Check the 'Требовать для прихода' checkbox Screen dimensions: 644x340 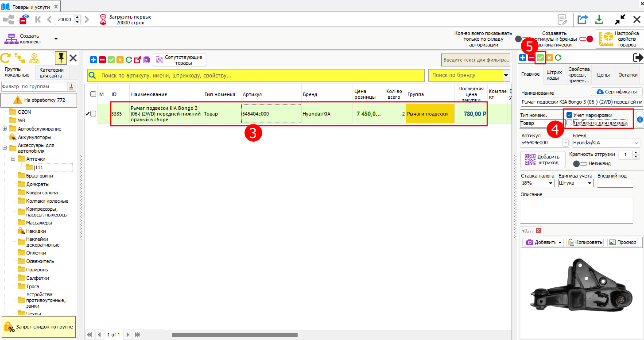tap(570, 123)
